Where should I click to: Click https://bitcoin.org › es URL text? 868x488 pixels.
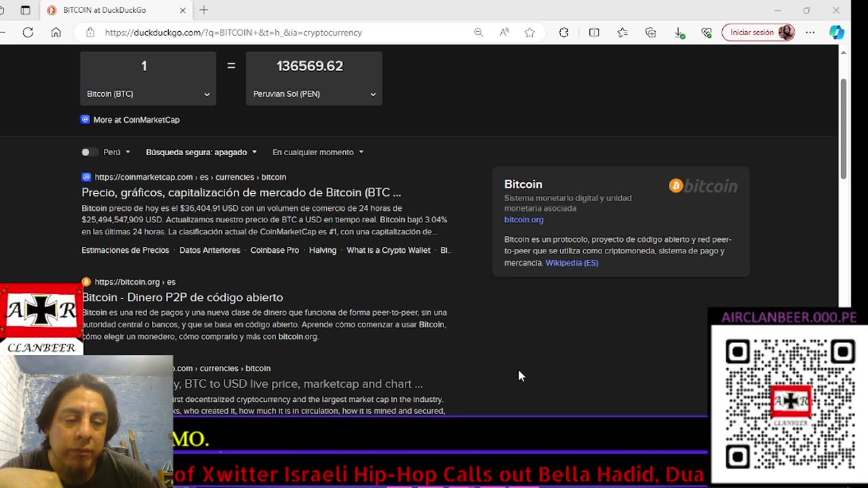135,282
